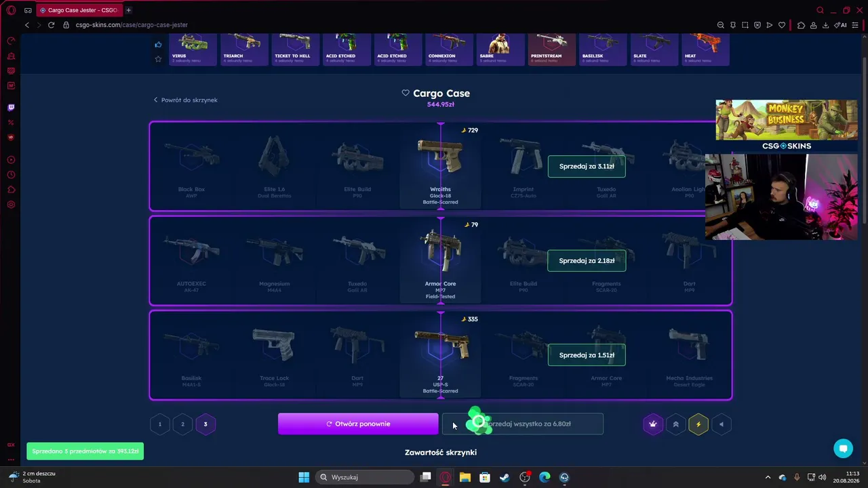Open the VIRUS live drop card
868x488 pixels.
(x=193, y=49)
